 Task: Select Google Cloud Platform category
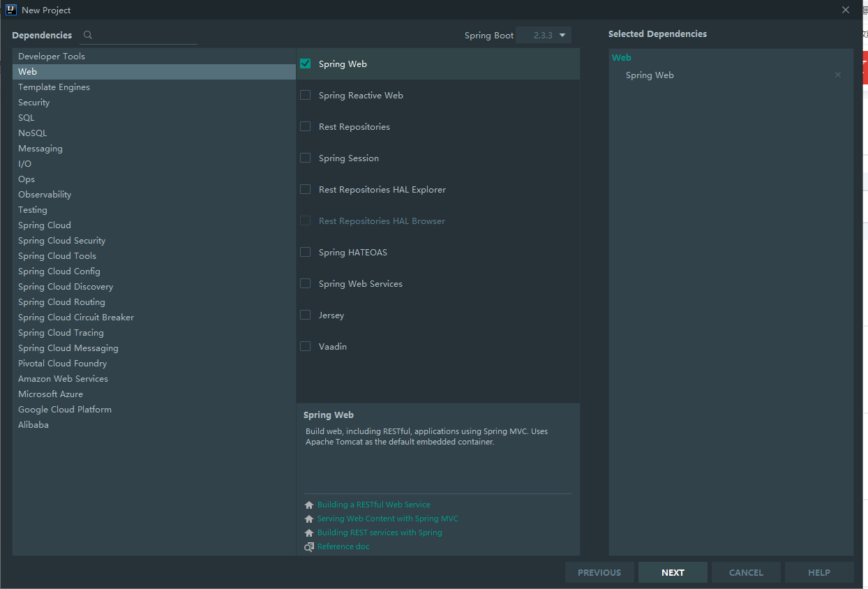154,410
